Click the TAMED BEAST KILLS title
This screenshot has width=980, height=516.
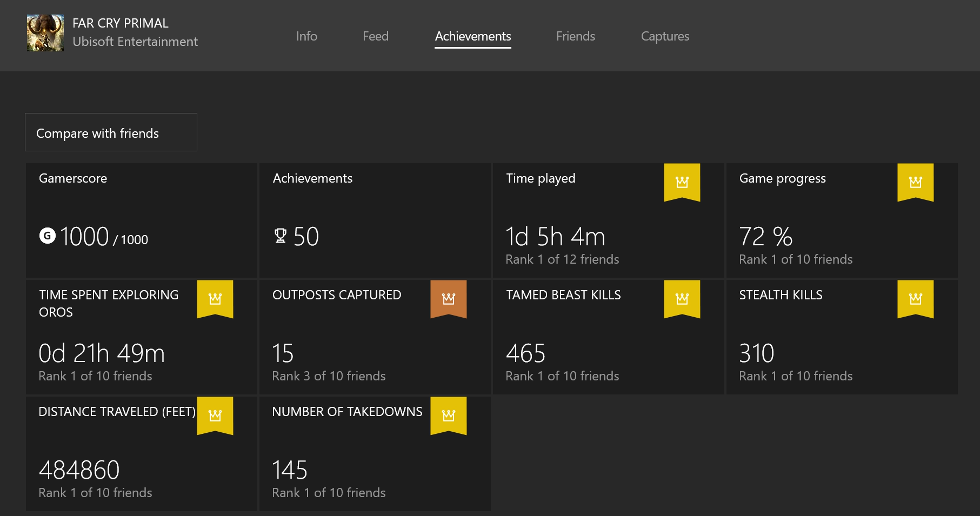563,295
